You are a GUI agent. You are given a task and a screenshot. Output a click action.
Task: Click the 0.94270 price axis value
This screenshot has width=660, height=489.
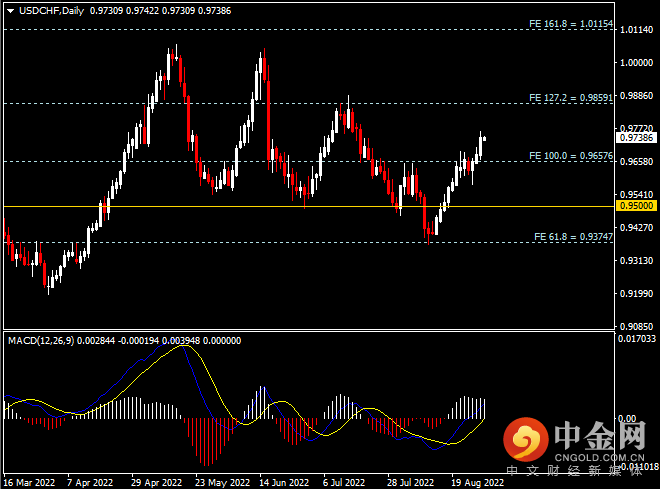[x=636, y=228]
